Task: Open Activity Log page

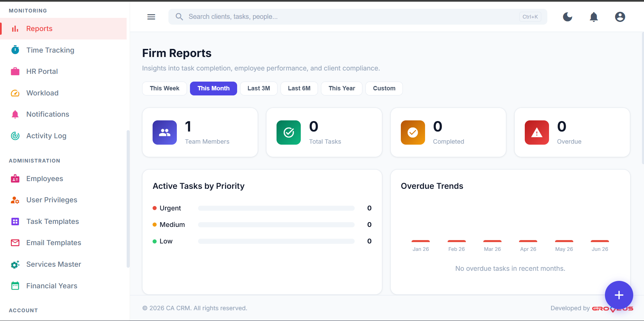Action: tap(63, 136)
